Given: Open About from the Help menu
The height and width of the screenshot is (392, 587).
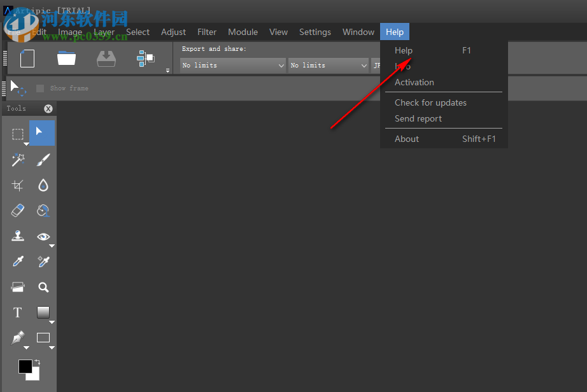Looking at the screenshot, I should (444, 139).
